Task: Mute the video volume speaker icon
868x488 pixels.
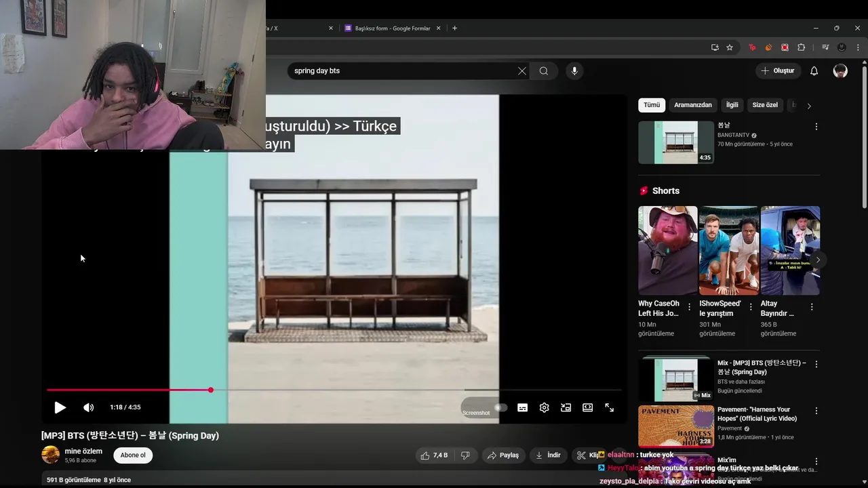Action: click(x=88, y=407)
